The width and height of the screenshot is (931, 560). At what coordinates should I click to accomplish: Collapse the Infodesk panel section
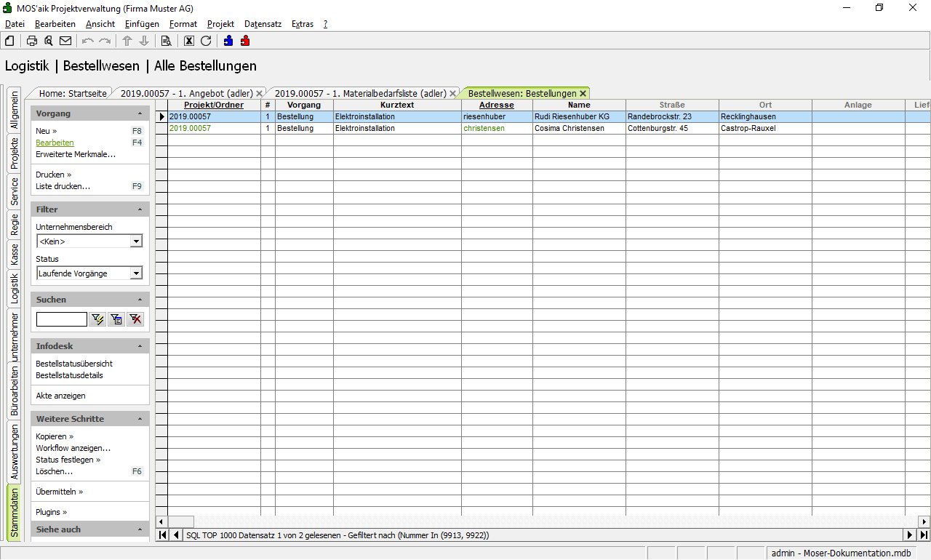(140, 347)
